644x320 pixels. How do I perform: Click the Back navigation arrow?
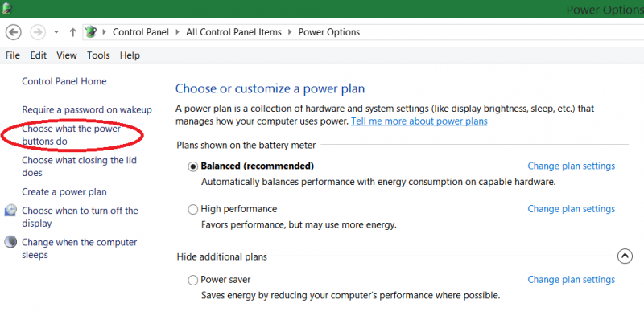tap(13, 32)
